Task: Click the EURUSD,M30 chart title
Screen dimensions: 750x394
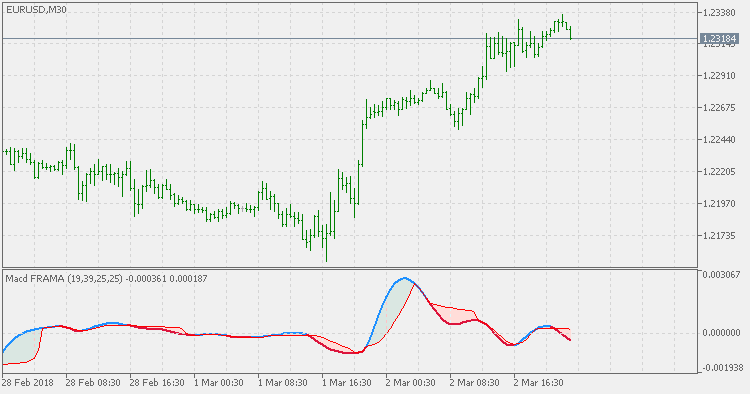Action: point(36,10)
